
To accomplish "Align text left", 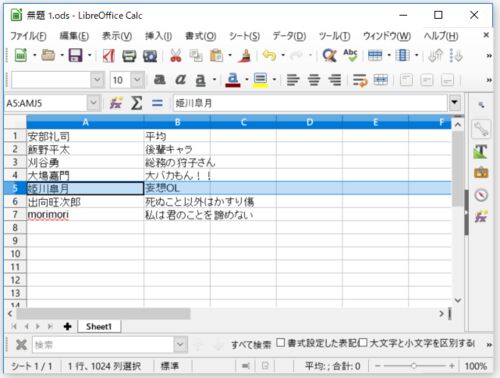I will click(293, 80).
